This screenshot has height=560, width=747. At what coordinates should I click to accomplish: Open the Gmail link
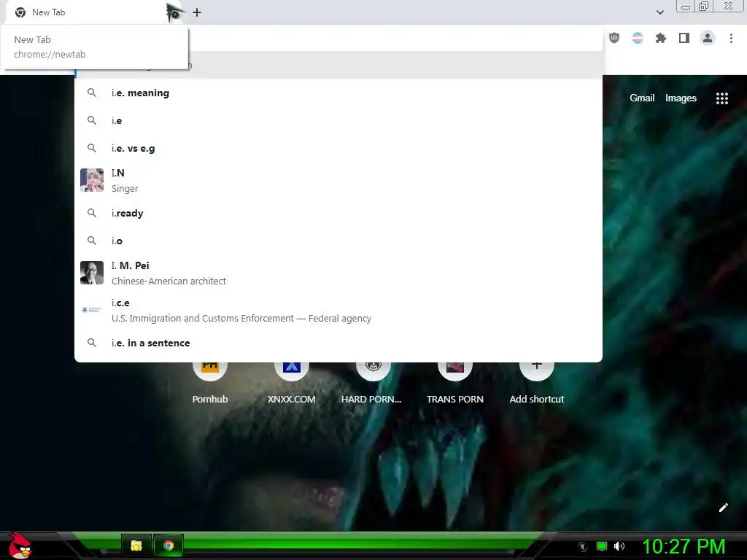pos(642,98)
